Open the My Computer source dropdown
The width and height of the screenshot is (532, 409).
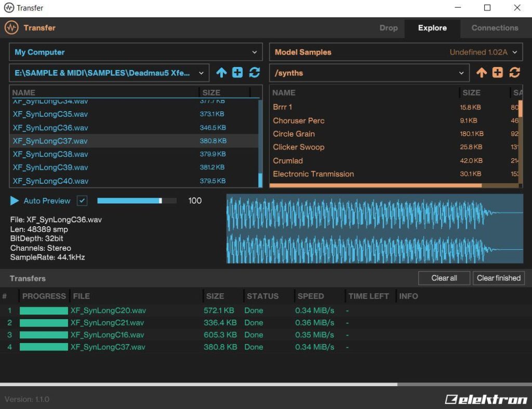point(136,52)
